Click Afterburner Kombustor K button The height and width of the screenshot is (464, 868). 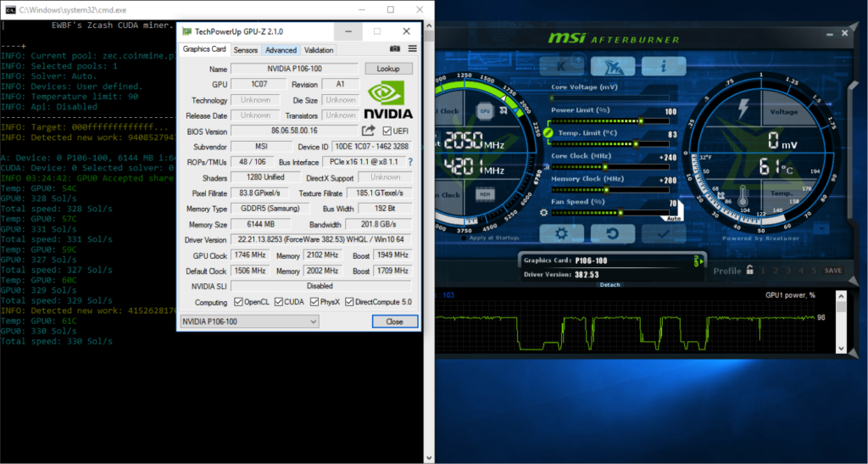click(561, 66)
